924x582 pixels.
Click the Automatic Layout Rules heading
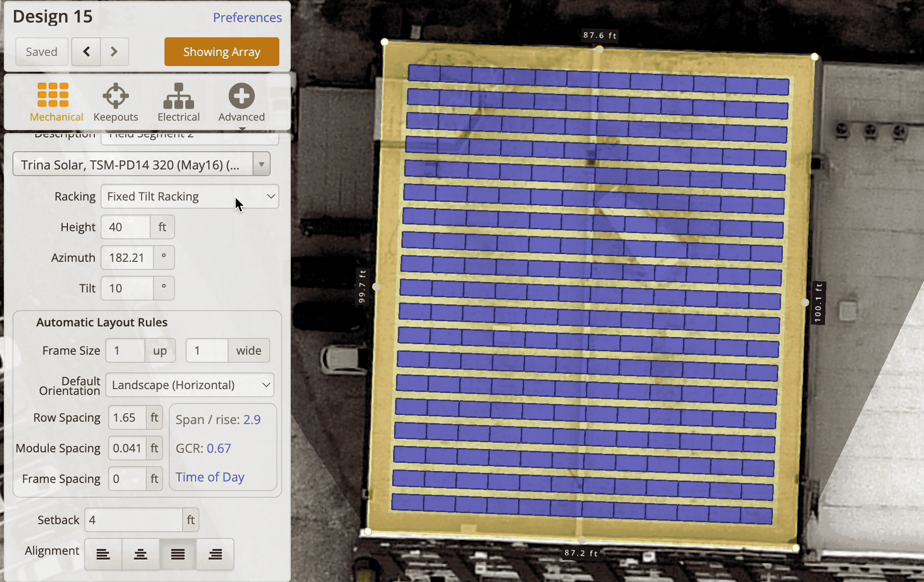(x=102, y=323)
